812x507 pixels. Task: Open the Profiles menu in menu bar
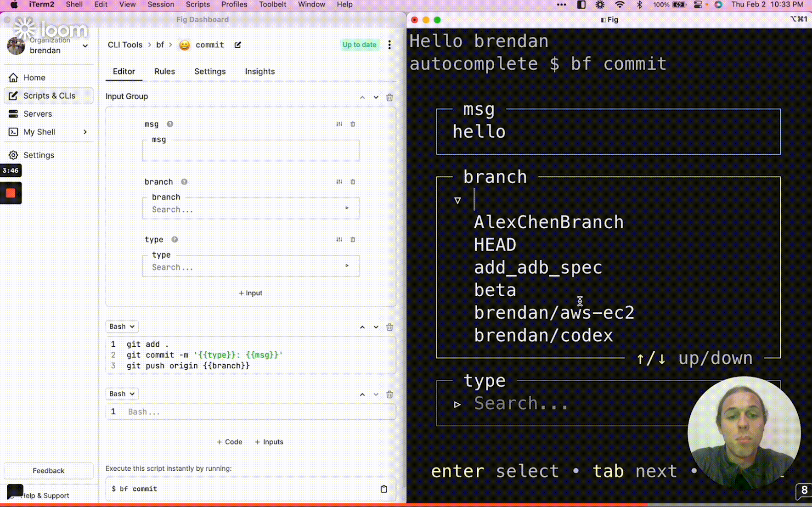tap(234, 5)
